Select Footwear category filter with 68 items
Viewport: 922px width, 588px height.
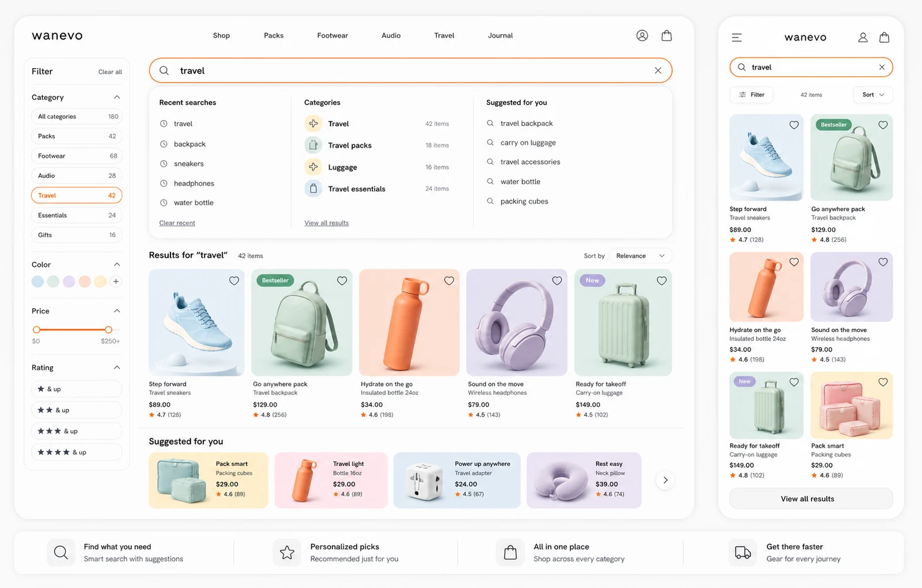point(76,156)
